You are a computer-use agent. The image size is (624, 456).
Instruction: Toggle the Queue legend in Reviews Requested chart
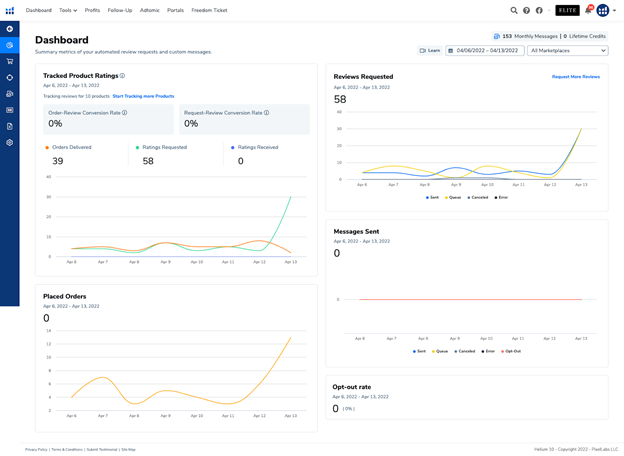click(454, 197)
